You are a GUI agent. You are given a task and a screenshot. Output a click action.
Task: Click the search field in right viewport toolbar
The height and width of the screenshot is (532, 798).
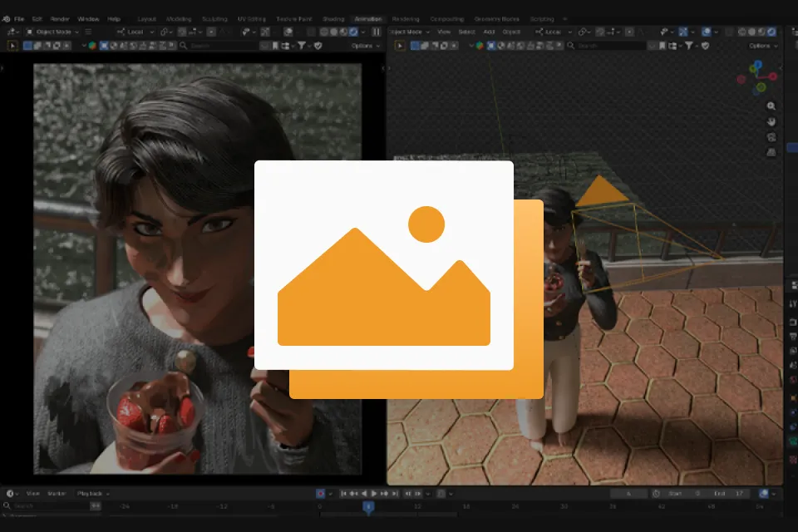606,46
